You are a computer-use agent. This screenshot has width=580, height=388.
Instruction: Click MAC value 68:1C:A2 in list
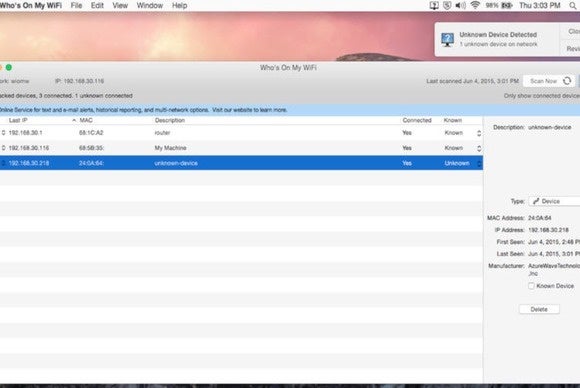91,133
